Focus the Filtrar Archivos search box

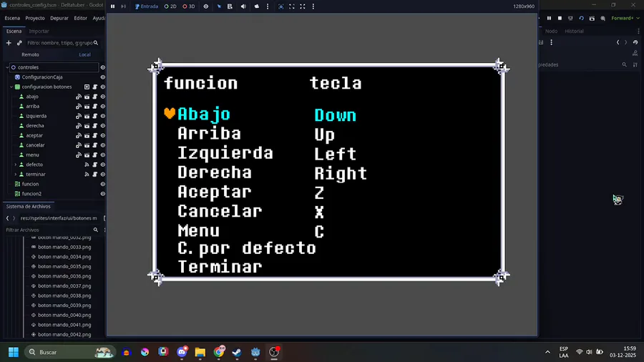52,230
